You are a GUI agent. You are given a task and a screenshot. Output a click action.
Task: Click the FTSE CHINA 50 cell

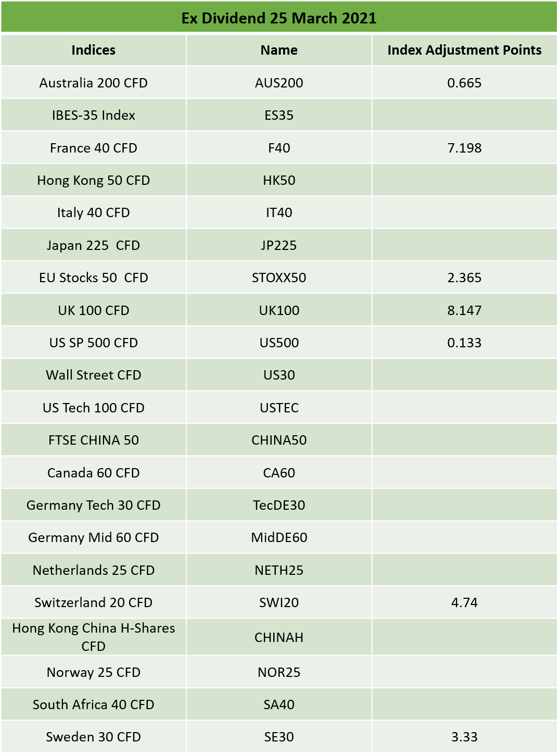click(94, 440)
